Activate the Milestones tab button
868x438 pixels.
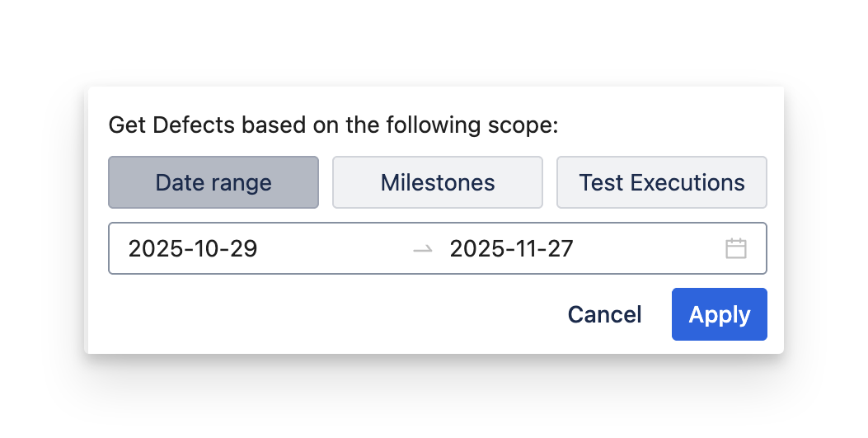pos(438,182)
